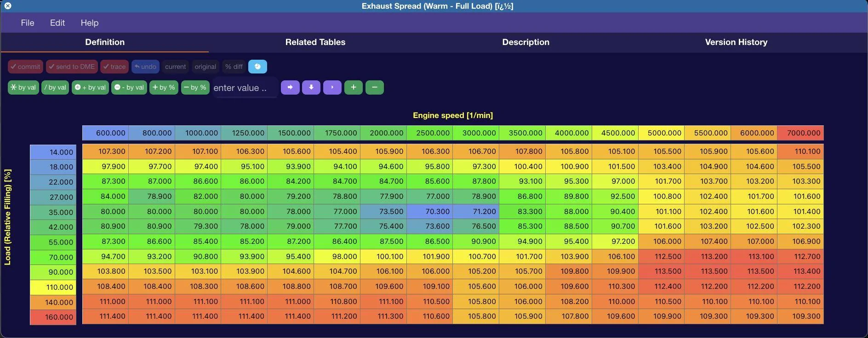Screen dimensions: 868x338
Task: Select cell 110.100 in load 14.000 row
Action: [x=800, y=151]
